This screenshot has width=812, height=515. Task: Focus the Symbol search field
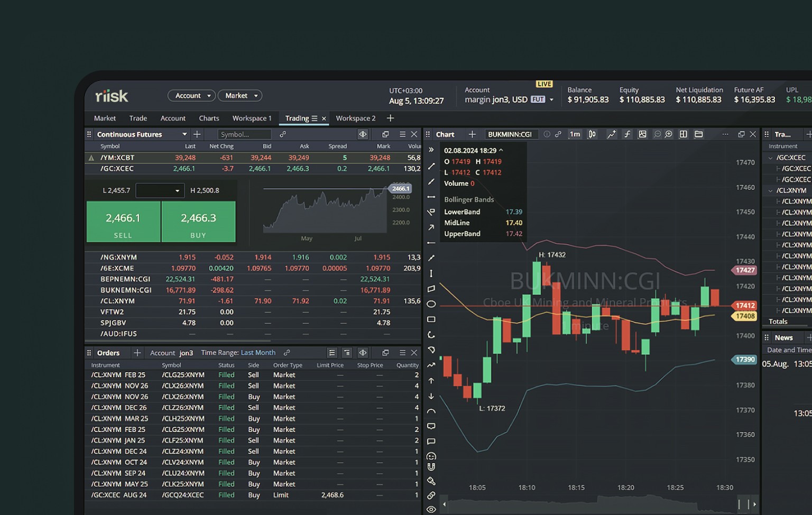[x=244, y=134]
